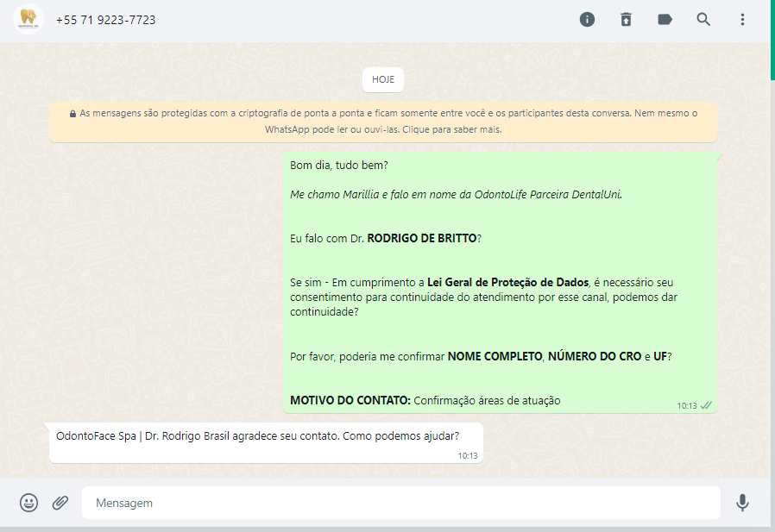The image size is (775, 532).
Task: Click the lock icon in encryption notice
Action: pyautogui.click(x=72, y=114)
